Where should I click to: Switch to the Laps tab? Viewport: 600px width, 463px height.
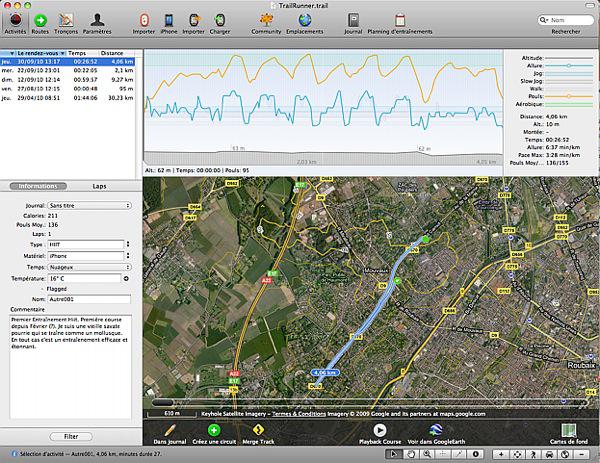pos(99,186)
